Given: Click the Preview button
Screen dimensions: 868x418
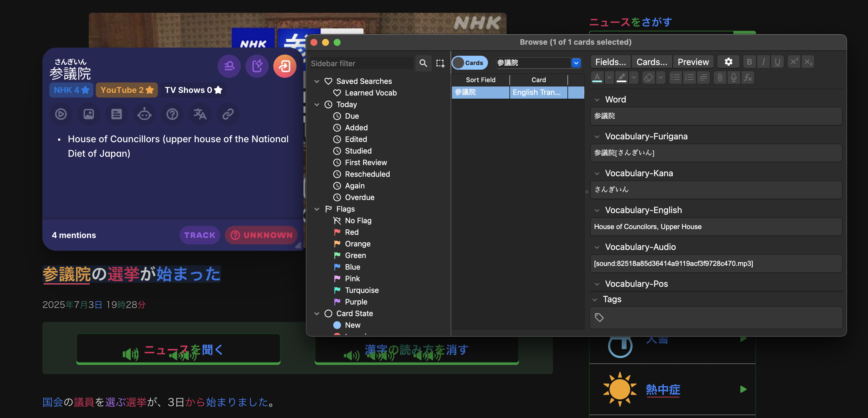Looking at the screenshot, I should click(693, 62).
